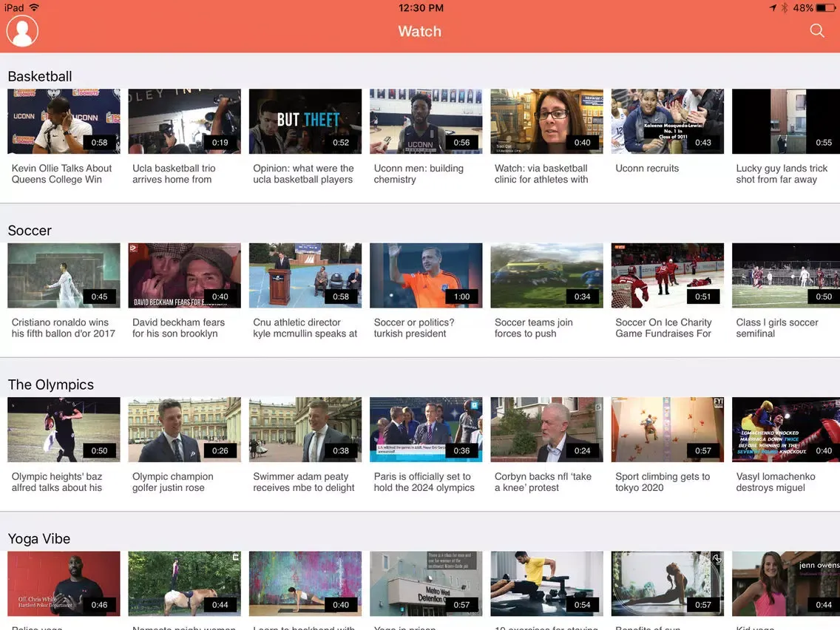The height and width of the screenshot is (630, 840).
Task: Tap 'Watch: via basketball clinic' title
Action: 541,174
